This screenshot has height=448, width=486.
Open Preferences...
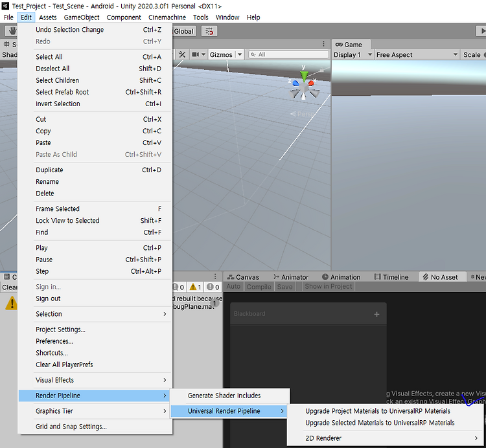pyautogui.click(x=95, y=341)
